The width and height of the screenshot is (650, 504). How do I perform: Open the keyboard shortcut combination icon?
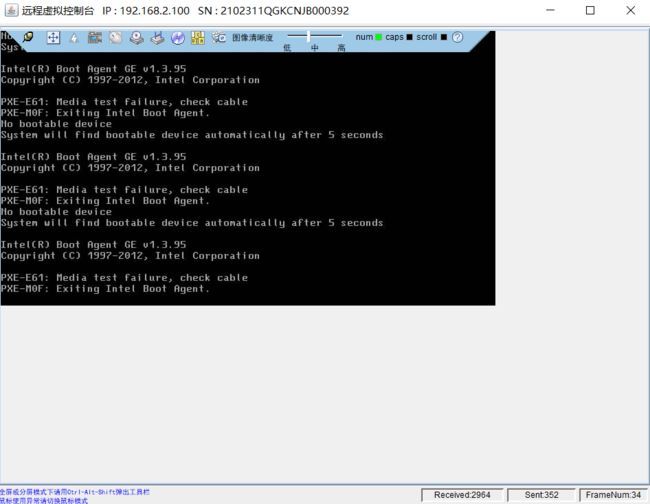click(x=95, y=38)
